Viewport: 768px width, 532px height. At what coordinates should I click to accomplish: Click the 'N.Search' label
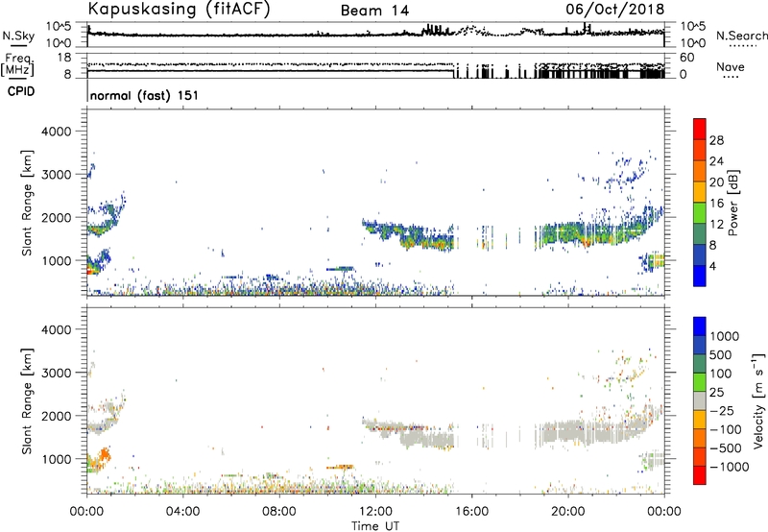[741, 36]
